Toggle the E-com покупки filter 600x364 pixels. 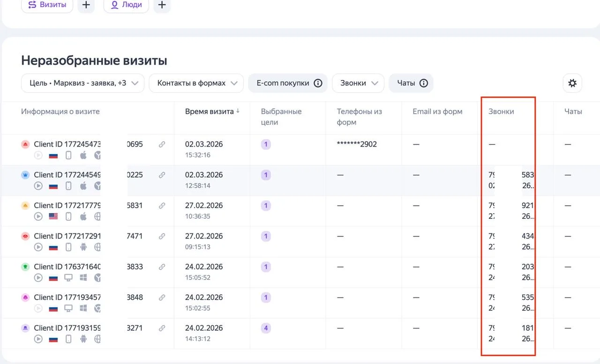coord(288,83)
